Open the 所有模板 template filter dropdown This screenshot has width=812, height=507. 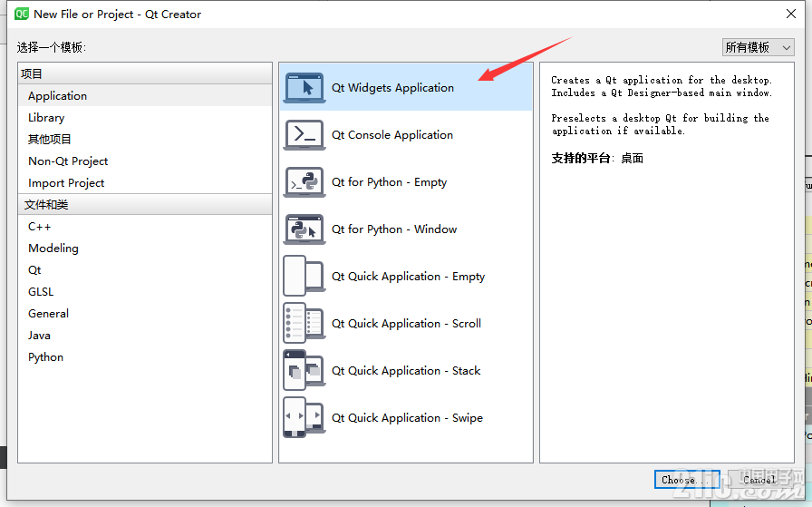click(x=758, y=47)
